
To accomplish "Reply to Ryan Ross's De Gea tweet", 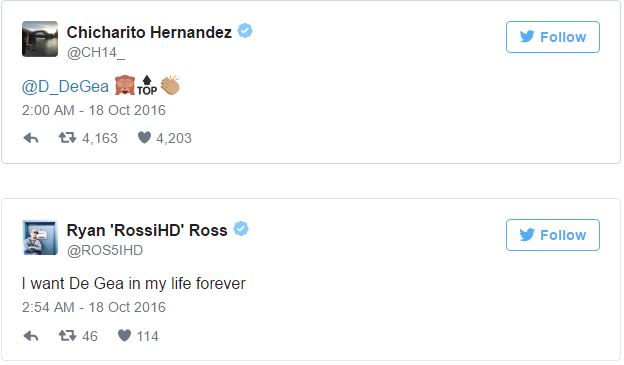I will coord(31,336).
